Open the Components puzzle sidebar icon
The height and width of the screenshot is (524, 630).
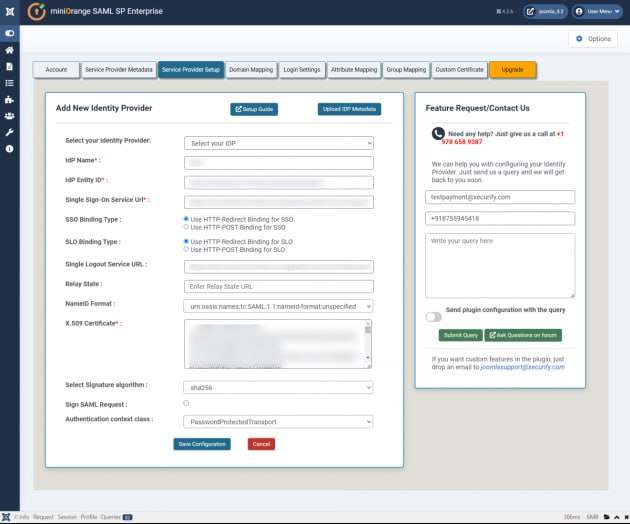click(x=10, y=99)
